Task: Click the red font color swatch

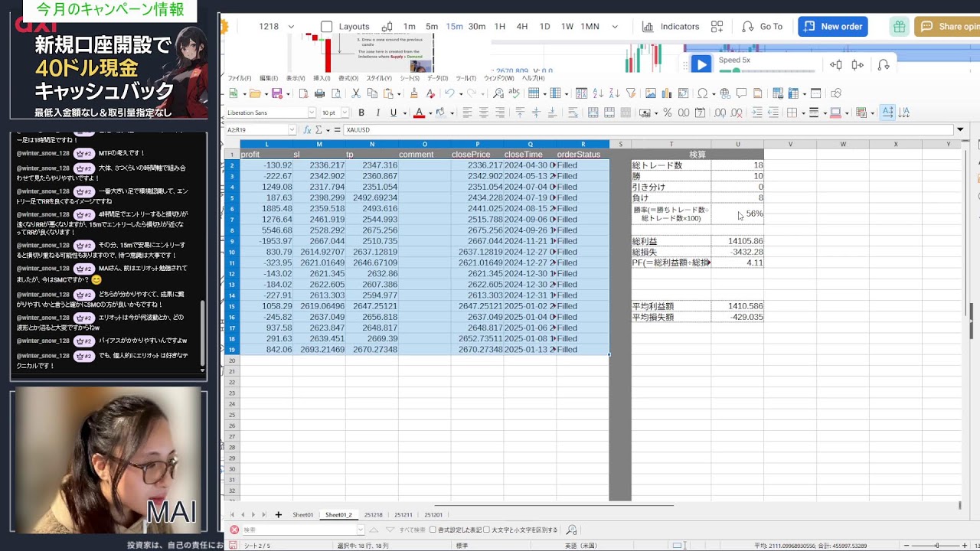Action: (419, 112)
